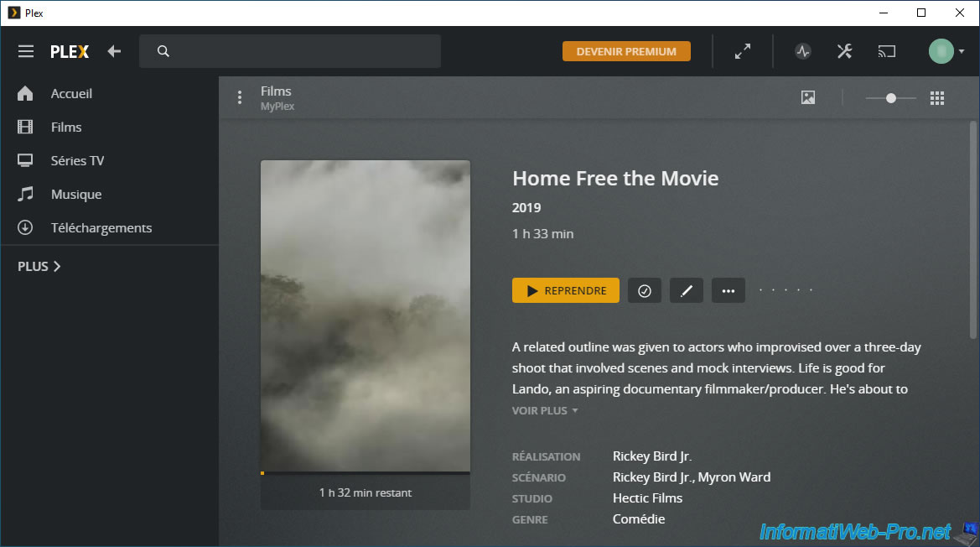Switch to grid view icon

tap(937, 98)
